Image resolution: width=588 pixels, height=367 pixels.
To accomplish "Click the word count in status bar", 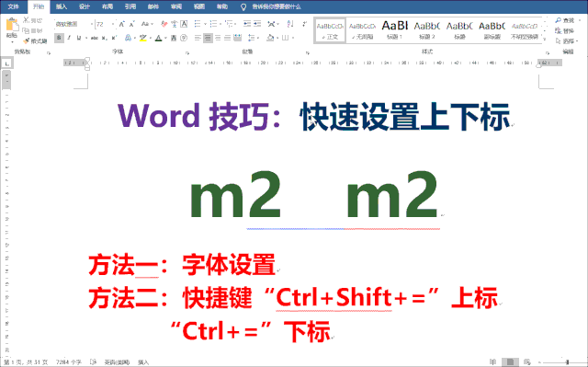I will (x=69, y=362).
